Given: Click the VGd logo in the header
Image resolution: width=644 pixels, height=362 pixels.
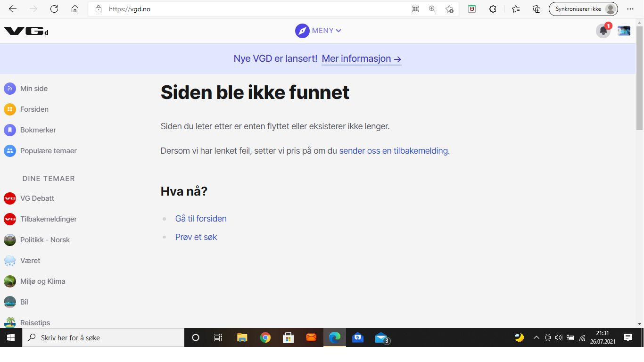Looking at the screenshot, I should point(26,31).
